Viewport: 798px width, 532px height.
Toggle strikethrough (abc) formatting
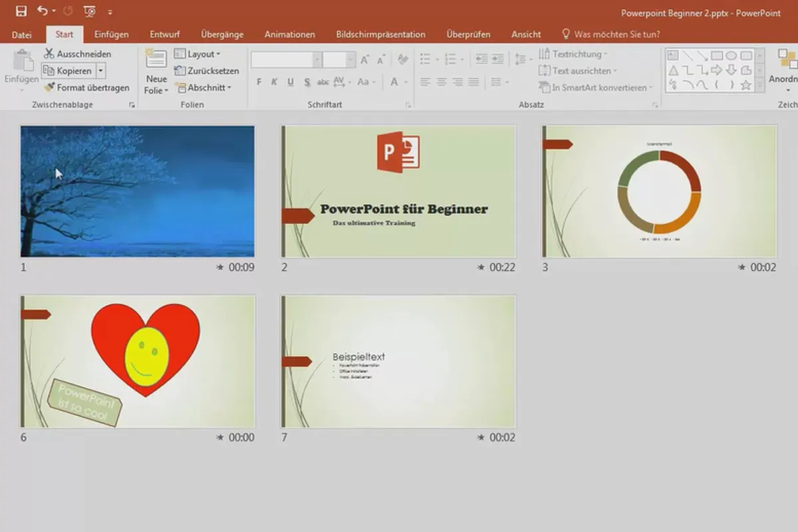click(x=323, y=82)
